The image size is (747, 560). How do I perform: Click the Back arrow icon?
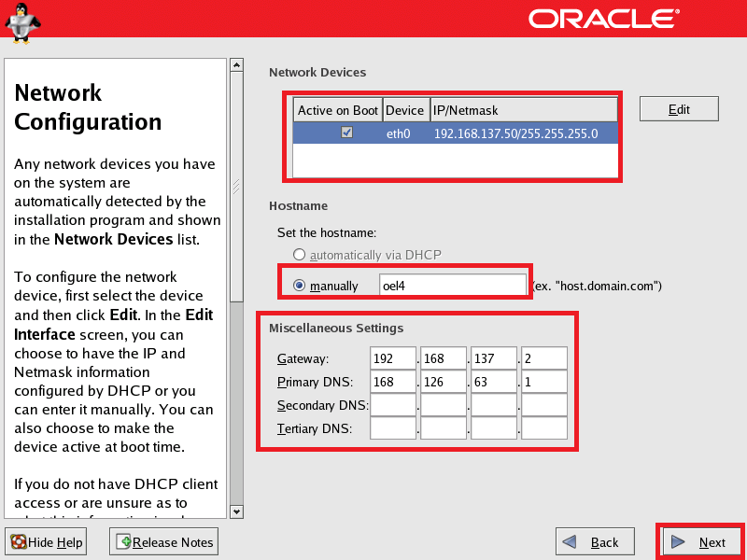(570, 542)
